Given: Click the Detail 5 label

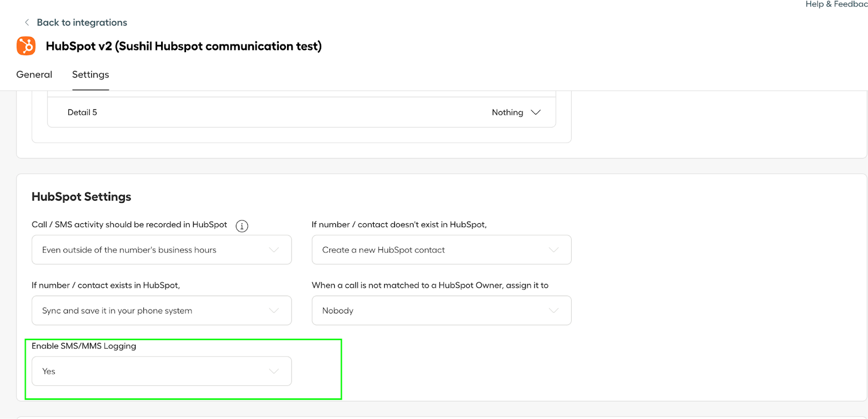Looking at the screenshot, I should pyautogui.click(x=82, y=112).
